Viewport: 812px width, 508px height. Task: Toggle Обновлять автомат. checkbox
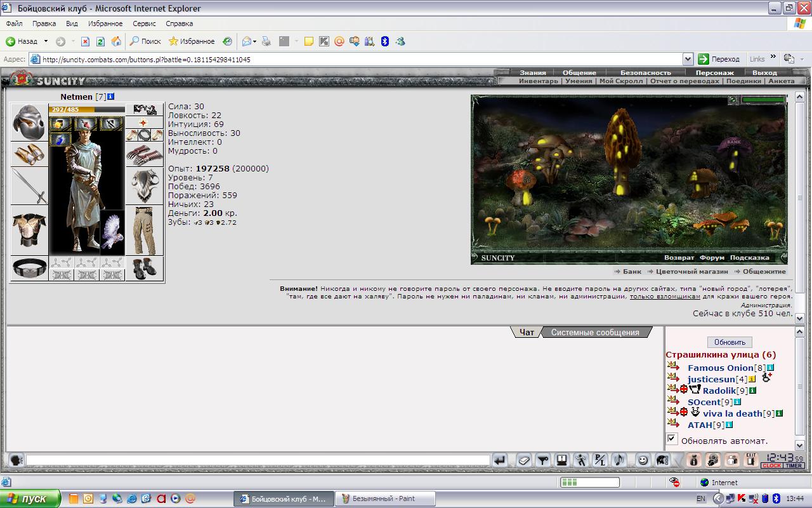[672, 439]
